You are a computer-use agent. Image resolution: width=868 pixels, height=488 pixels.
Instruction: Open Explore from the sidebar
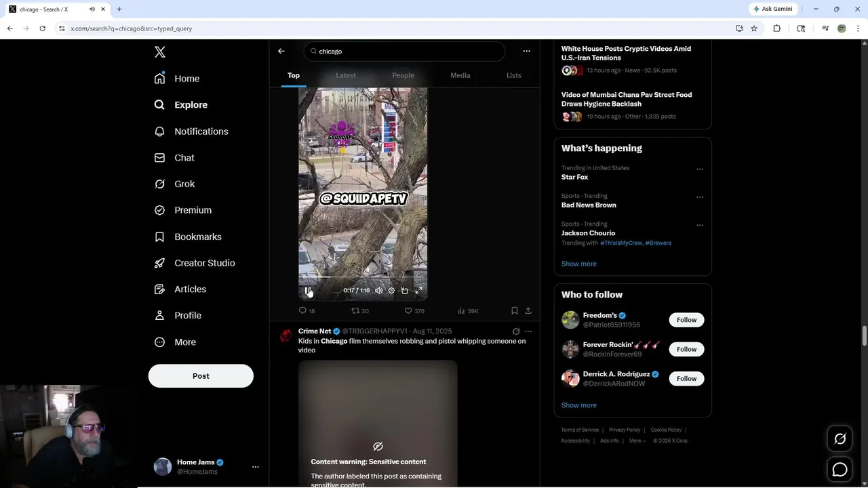pos(181,105)
